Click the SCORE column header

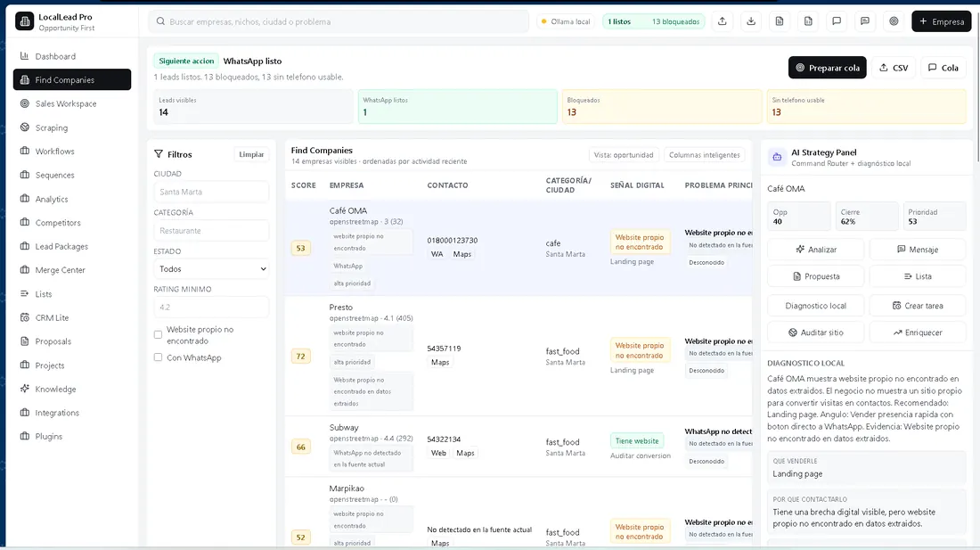pos(303,185)
